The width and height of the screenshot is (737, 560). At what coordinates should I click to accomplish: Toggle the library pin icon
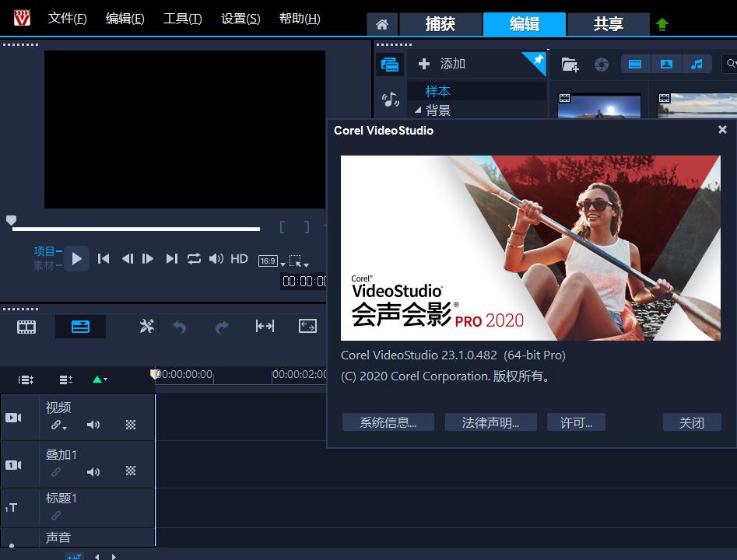click(537, 60)
